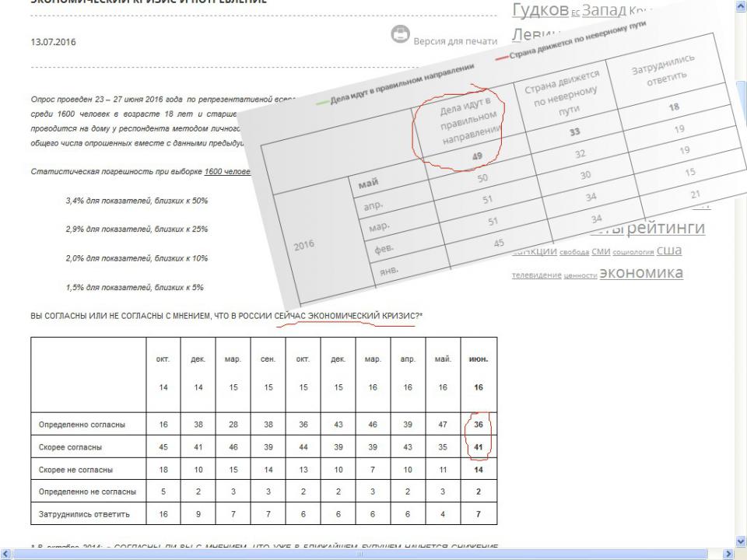Click the vertical scrollbar up arrow
747x560 pixels.
coord(739,5)
